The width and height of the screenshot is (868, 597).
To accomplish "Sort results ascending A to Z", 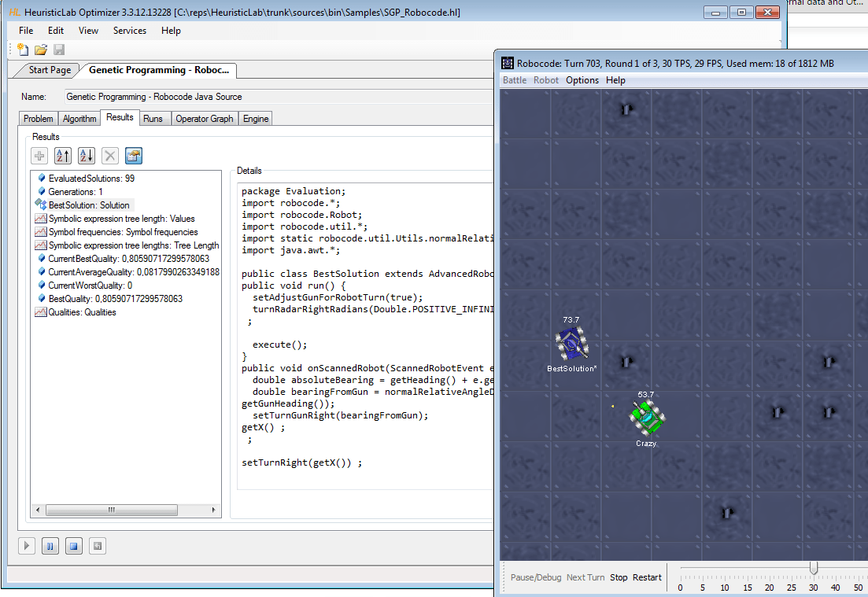I will [x=63, y=156].
